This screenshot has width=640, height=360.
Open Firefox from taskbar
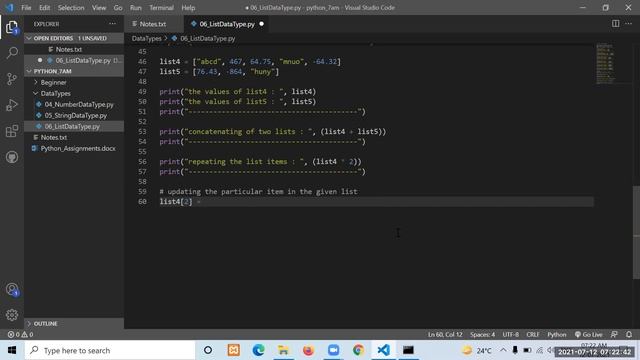[308, 350]
